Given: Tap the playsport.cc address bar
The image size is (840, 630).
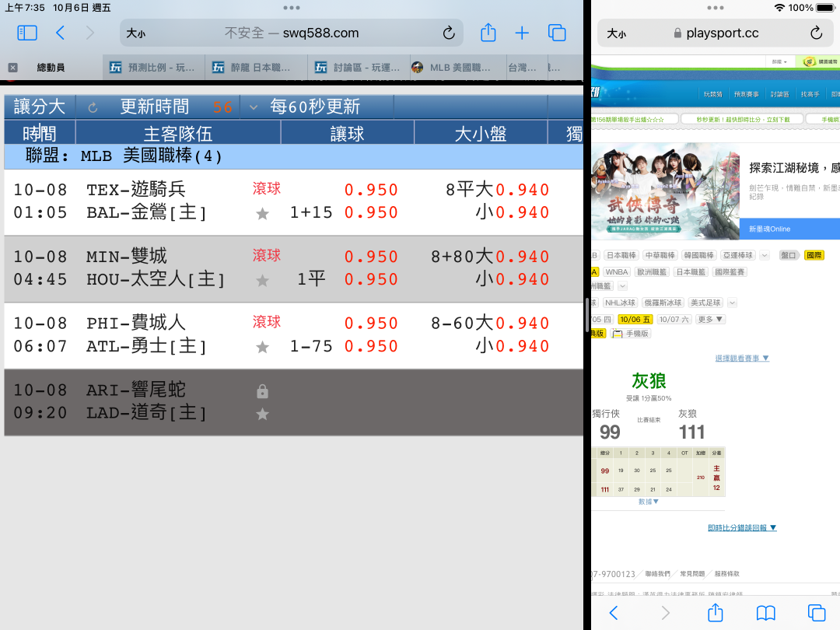Looking at the screenshot, I should coord(716,33).
